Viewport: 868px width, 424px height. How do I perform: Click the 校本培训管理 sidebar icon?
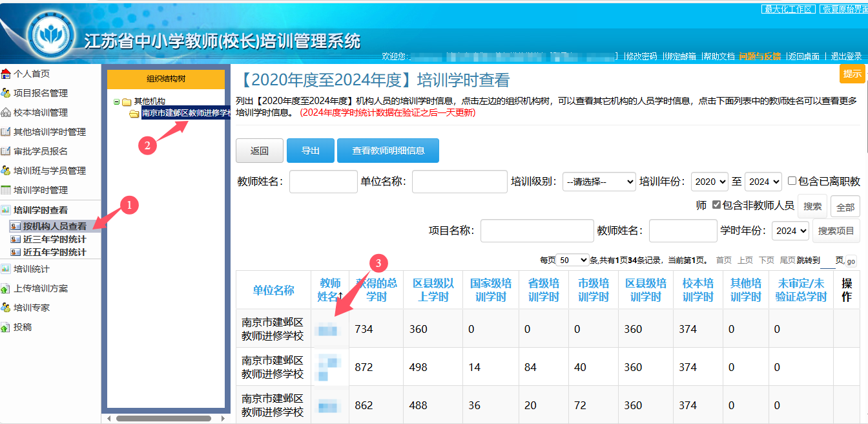6,112
